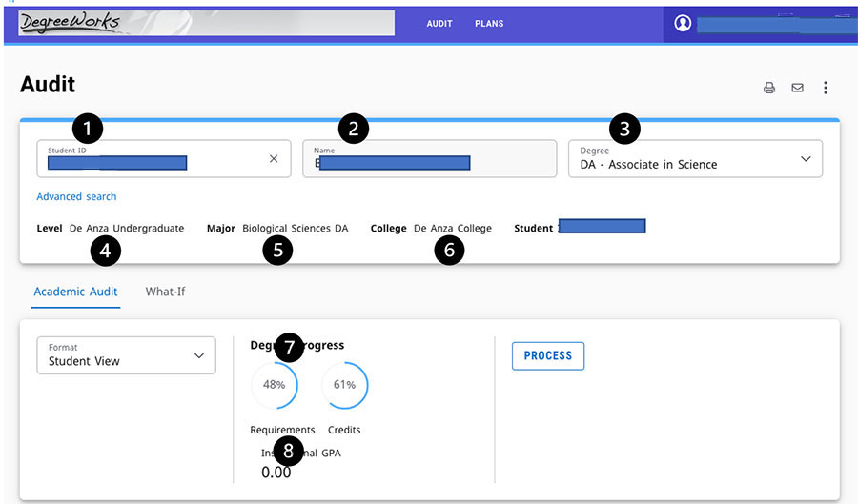Click the 'Biological Sciences DA' major text
The height and width of the screenshot is (504, 858).
pyautogui.click(x=296, y=229)
